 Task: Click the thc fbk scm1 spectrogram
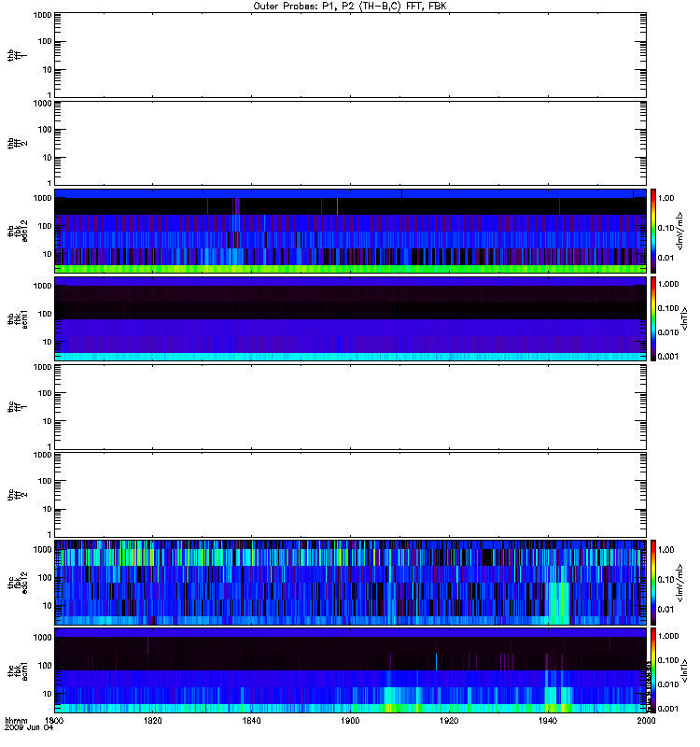350,670
